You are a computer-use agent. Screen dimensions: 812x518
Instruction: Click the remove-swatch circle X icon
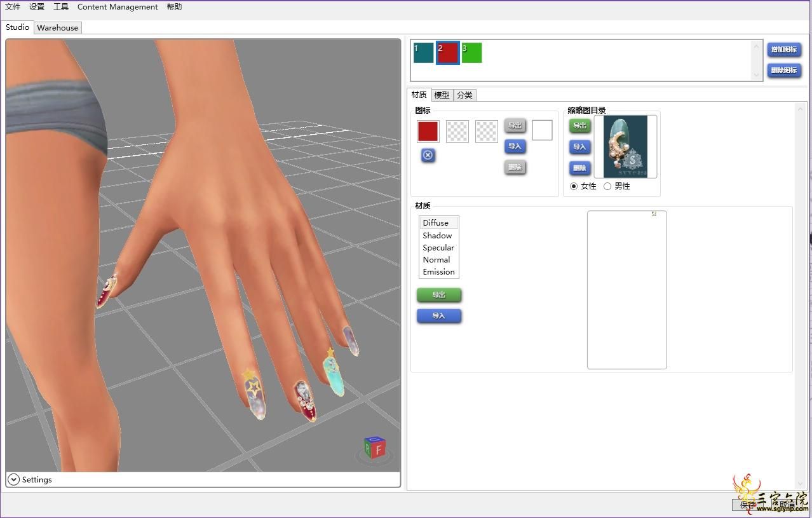[428, 155]
